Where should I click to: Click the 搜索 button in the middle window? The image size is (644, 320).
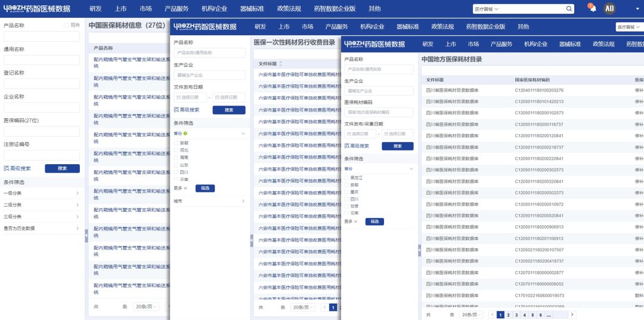point(229,110)
